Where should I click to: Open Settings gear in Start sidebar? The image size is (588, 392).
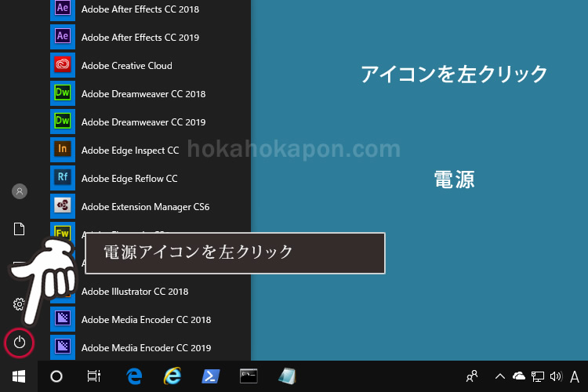coord(19,304)
